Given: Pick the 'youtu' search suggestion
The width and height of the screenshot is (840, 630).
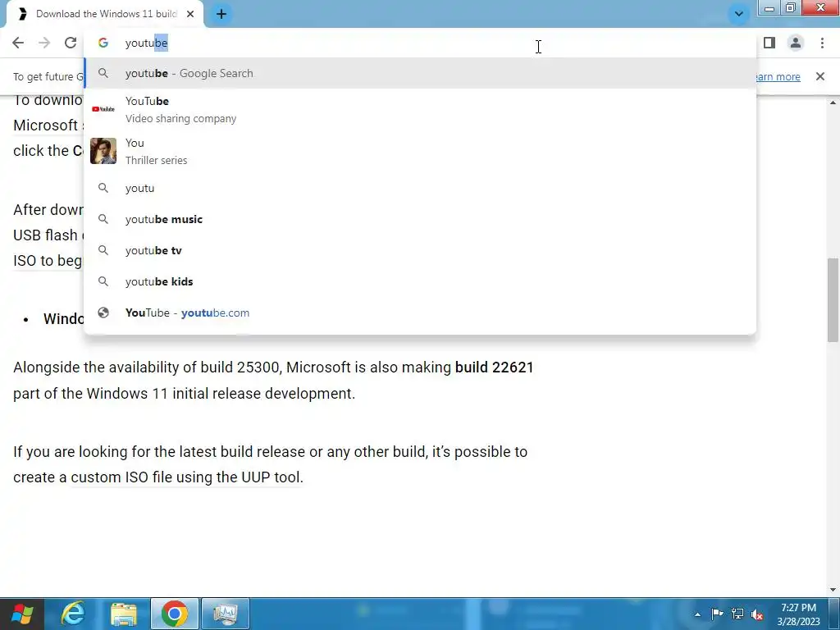Looking at the screenshot, I should 420,188.
